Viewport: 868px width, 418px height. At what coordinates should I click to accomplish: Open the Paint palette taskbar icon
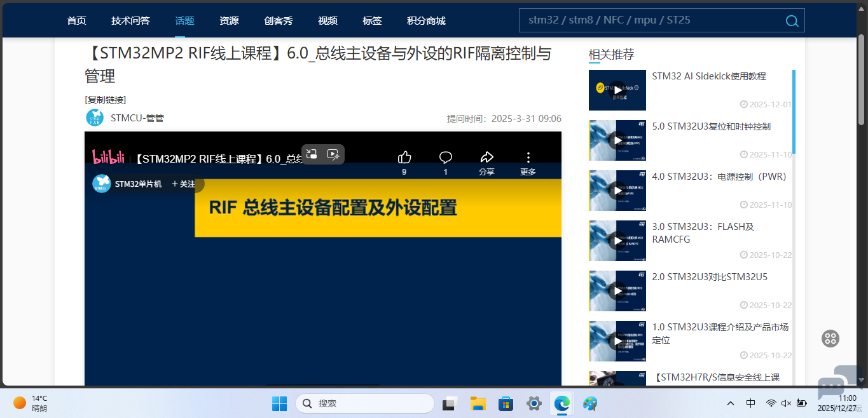click(x=590, y=403)
